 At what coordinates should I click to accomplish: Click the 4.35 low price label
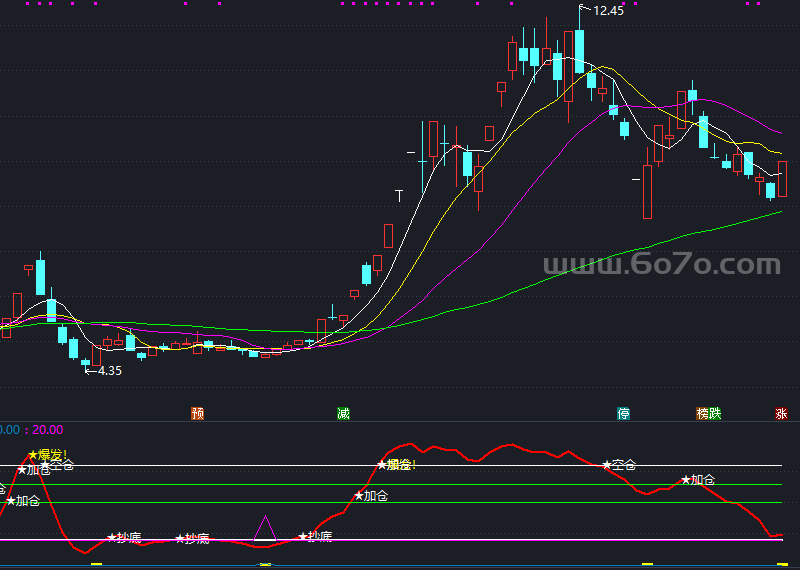109,371
